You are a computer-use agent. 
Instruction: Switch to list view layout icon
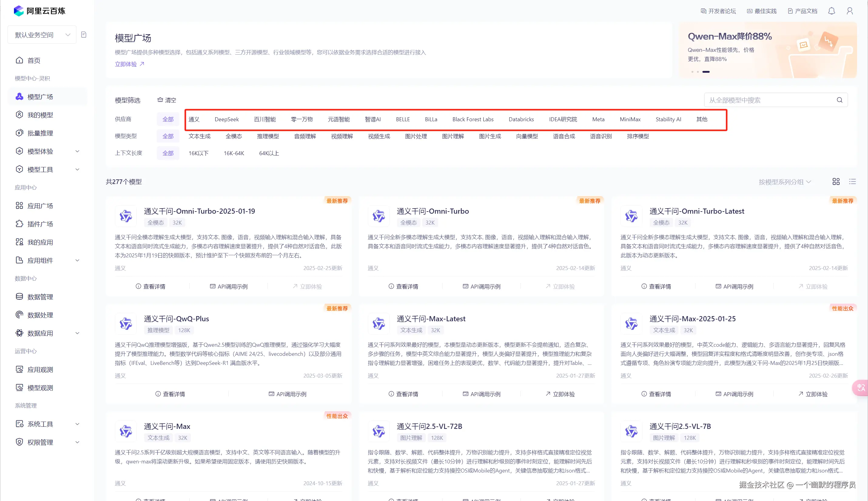[852, 182]
